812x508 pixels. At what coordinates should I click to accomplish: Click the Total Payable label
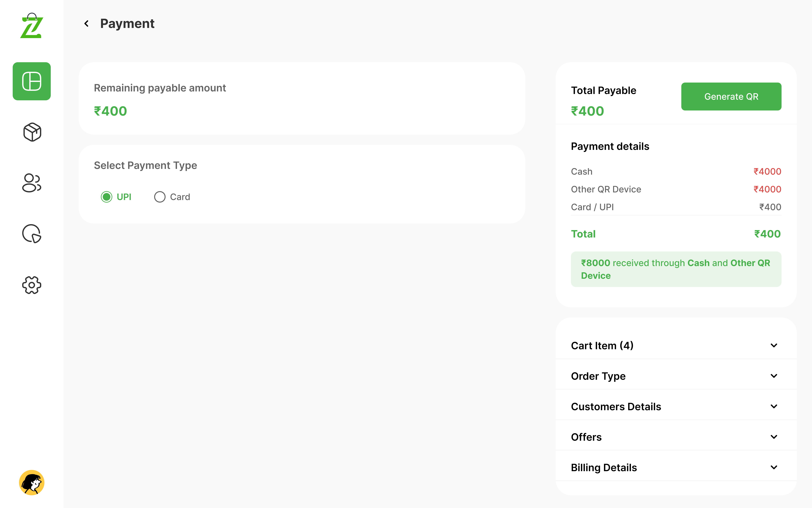coord(603,90)
